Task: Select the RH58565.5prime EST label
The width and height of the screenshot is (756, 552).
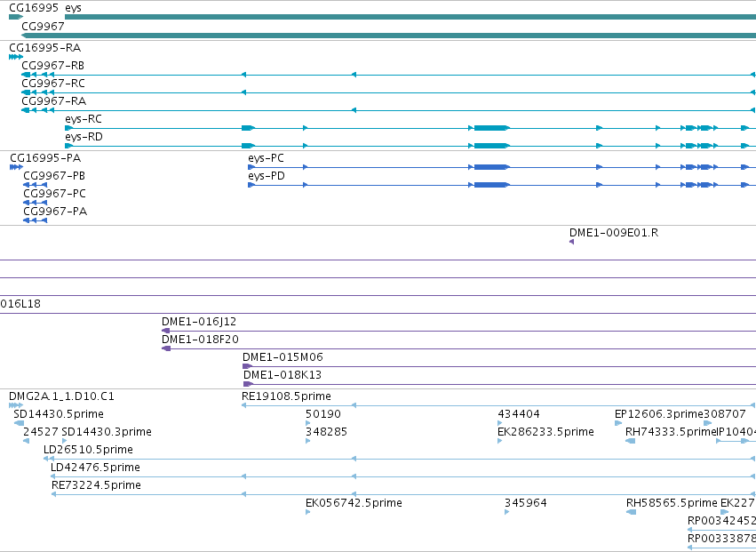Action: click(x=672, y=504)
